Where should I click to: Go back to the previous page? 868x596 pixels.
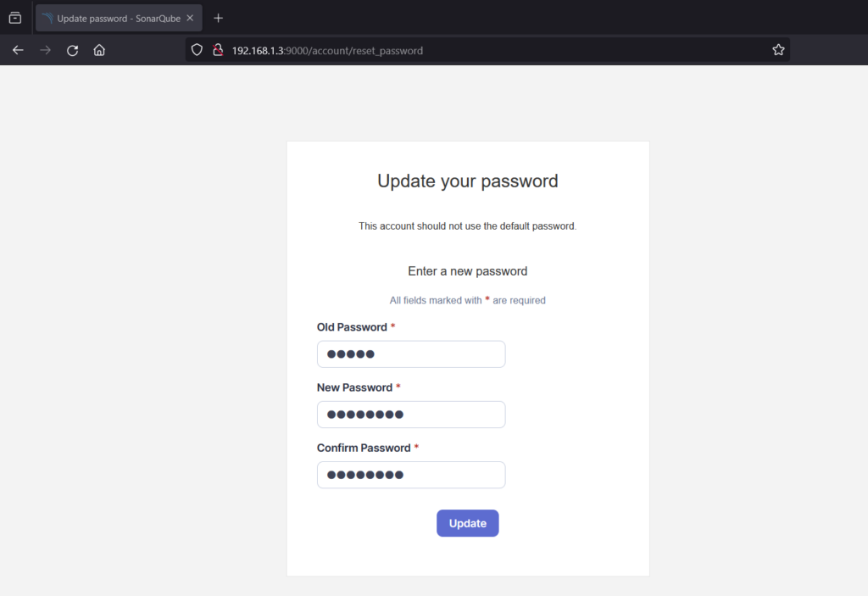[x=18, y=50]
